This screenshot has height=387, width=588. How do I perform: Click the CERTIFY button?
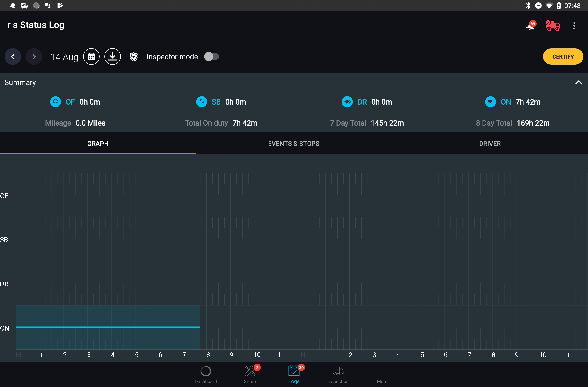click(x=563, y=56)
